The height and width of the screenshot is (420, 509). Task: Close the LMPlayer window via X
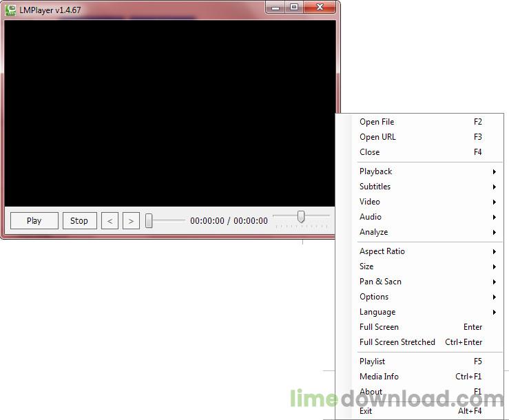pos(320,7)
